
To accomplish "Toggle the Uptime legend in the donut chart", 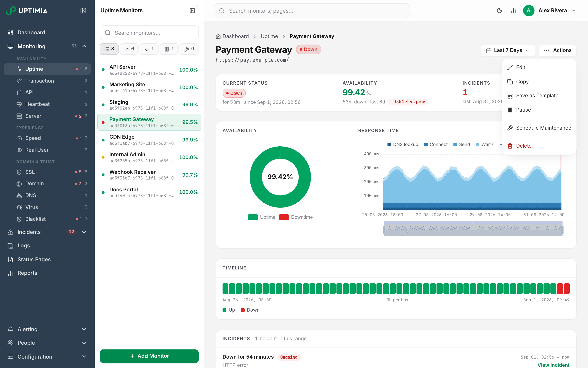I will [x=262, y=217].
